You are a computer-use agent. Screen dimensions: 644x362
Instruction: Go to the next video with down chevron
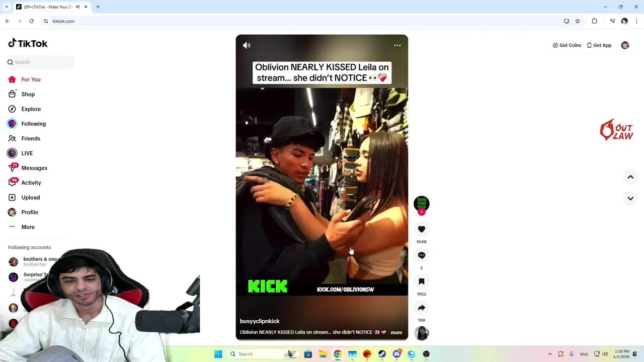pyautogui.click(x=630, y=199)
